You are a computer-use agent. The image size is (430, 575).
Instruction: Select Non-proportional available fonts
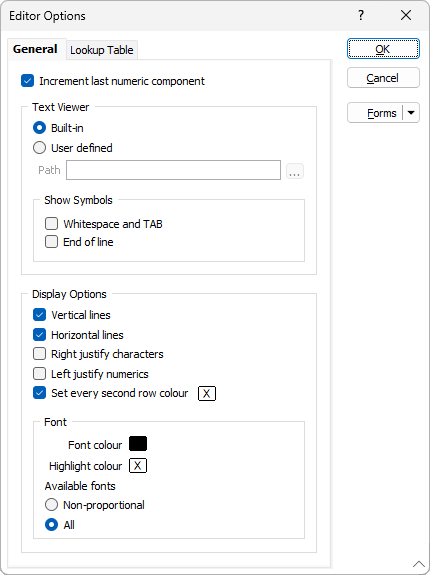point(51,505)
